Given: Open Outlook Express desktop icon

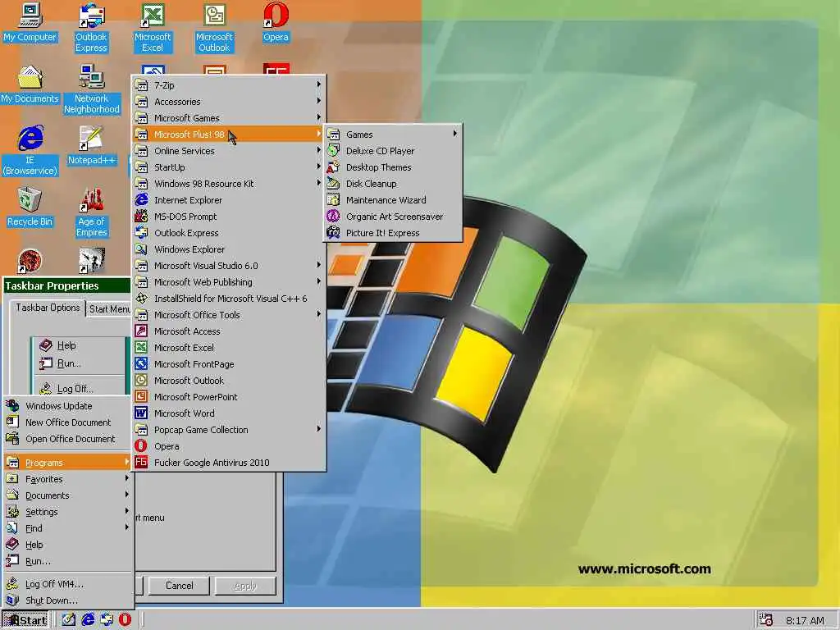Looking at the screenshot, I should point(91,28).
